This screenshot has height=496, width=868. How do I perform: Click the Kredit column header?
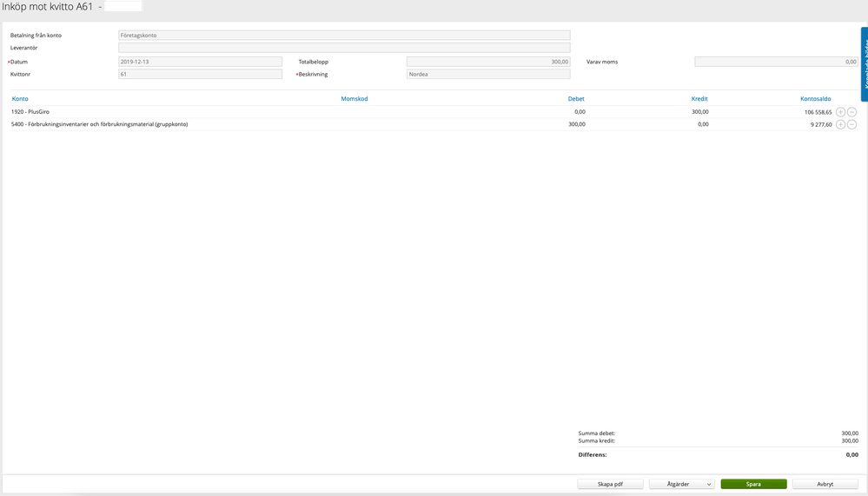699,99
